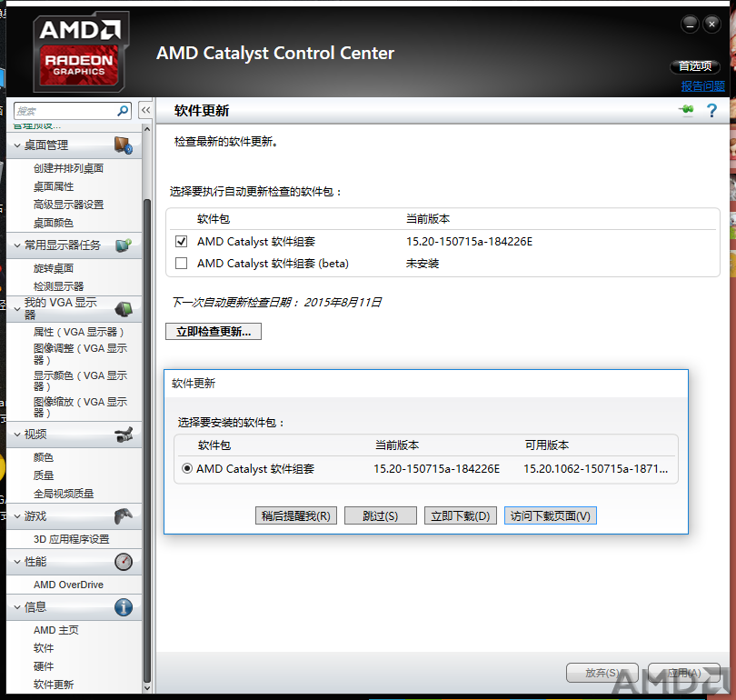The height and width of the screenshot is (700, 736).
Task: Collapse the 常用显示器任务 section
Action: pyautogui.click(x=17, y=245)
